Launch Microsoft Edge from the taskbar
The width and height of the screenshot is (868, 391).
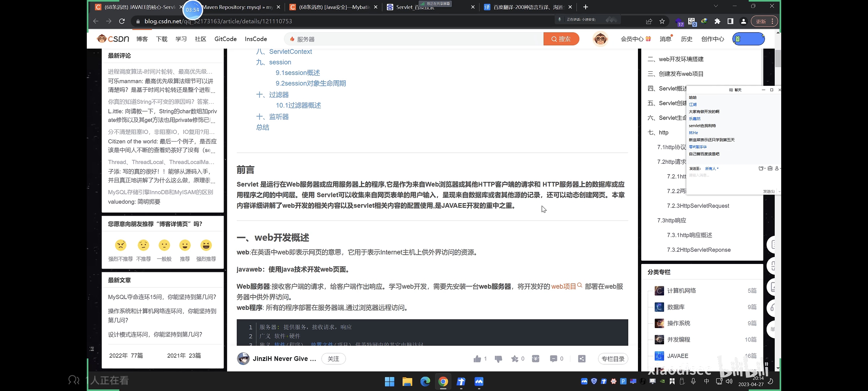(x=425, y=382)
